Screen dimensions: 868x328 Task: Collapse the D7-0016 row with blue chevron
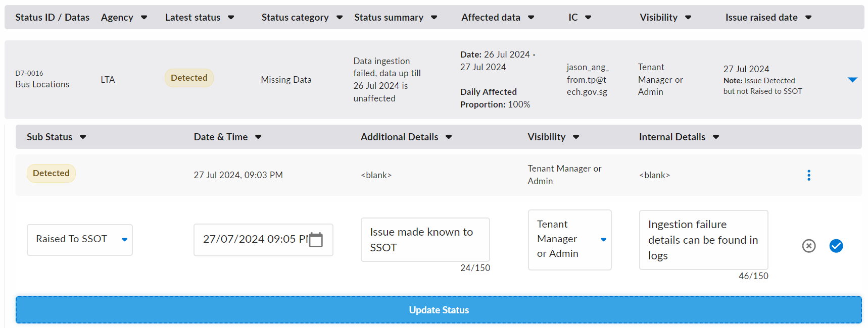coord(852,80)
